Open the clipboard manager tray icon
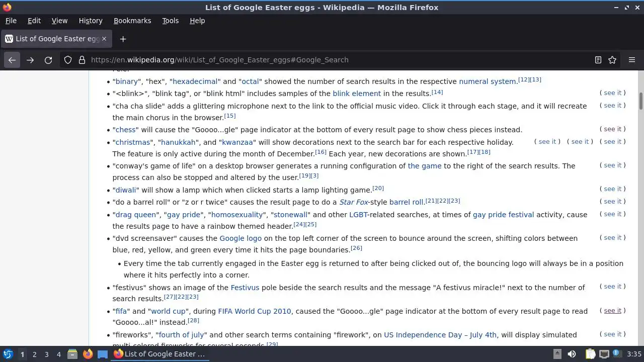This screenshot has width=644, height=362. [590, 354]
